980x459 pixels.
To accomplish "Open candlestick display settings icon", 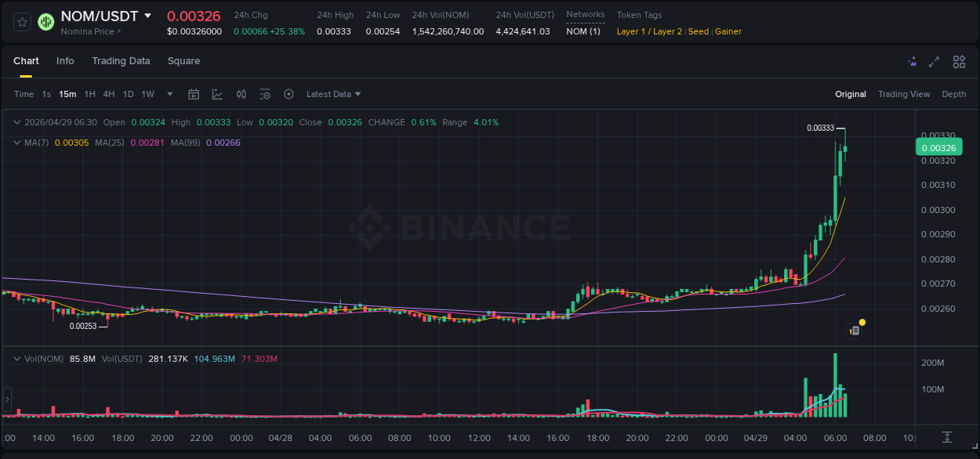I will pyautogui.click(x=241, y=94).
